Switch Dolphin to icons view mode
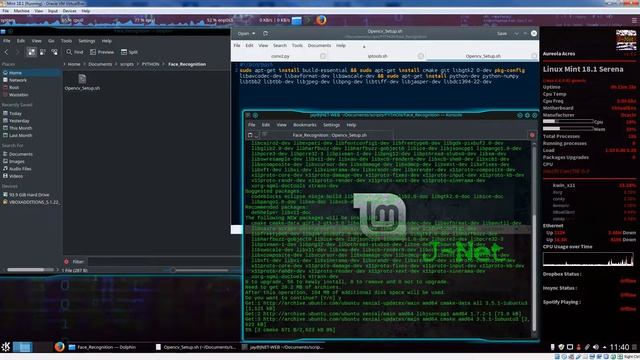 coord(31,52)
